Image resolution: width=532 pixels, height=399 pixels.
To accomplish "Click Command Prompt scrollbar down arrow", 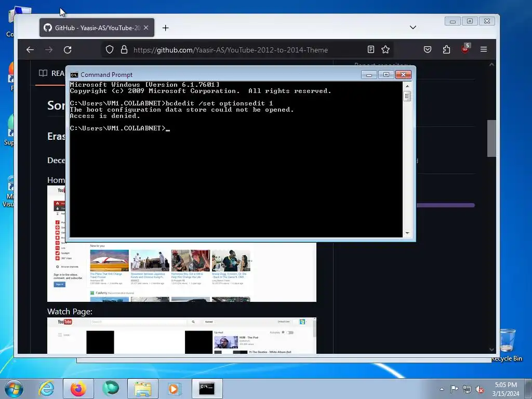I will 407,233.
